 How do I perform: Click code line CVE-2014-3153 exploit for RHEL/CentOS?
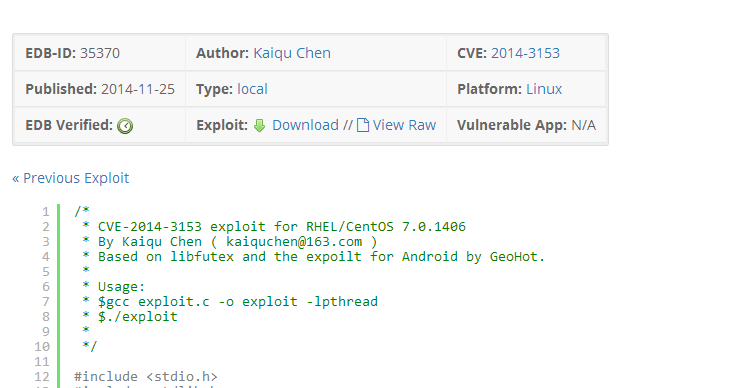(274, 227)
